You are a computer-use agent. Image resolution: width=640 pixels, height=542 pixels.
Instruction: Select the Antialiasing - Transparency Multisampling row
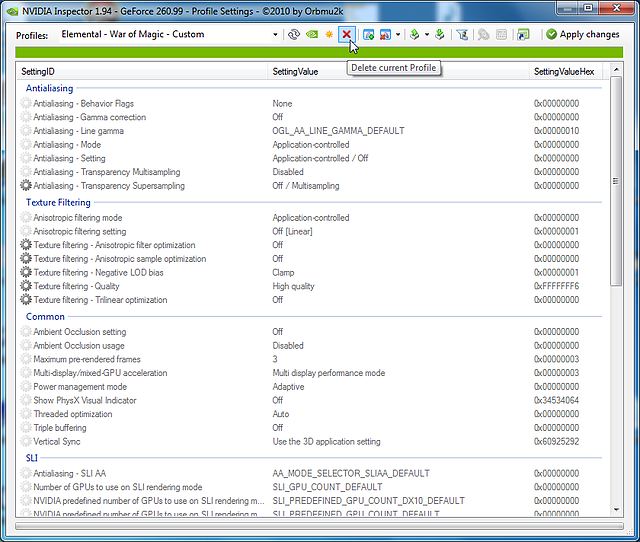(x=311, y=172)
